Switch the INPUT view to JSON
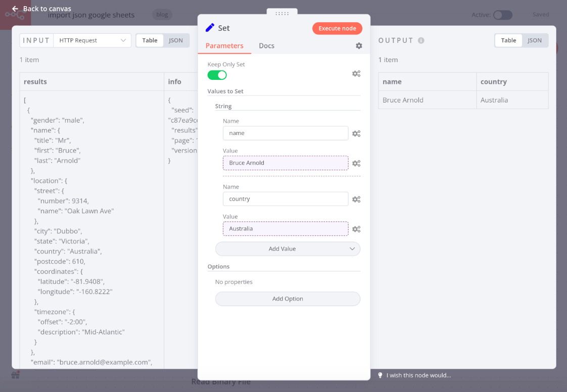 click(x=176, y=40)
